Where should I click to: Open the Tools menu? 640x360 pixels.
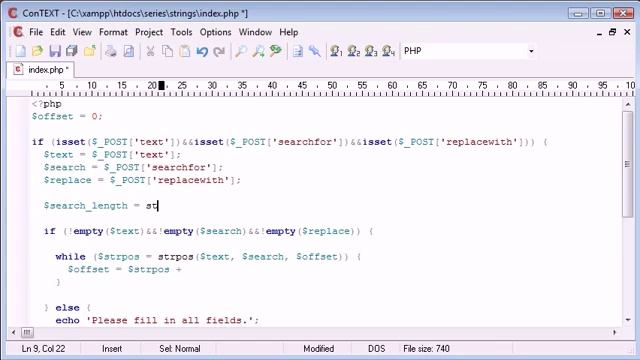[181, 32]
